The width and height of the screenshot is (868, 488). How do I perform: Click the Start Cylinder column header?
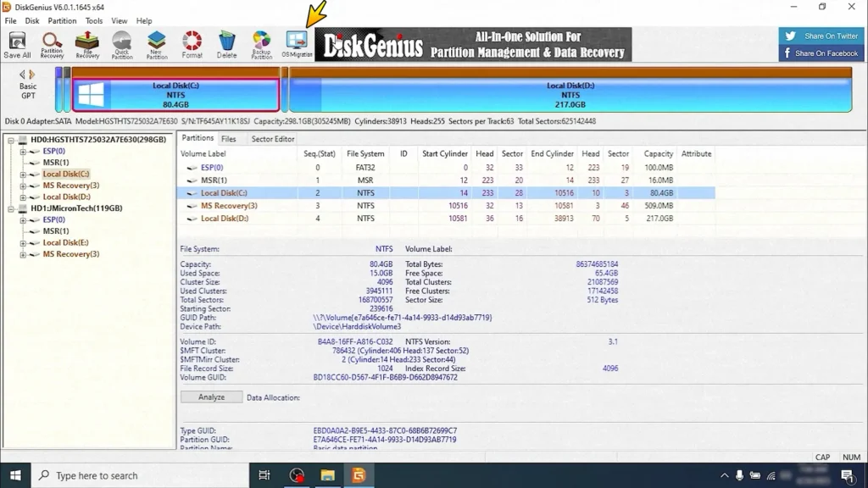click(444, 154)
